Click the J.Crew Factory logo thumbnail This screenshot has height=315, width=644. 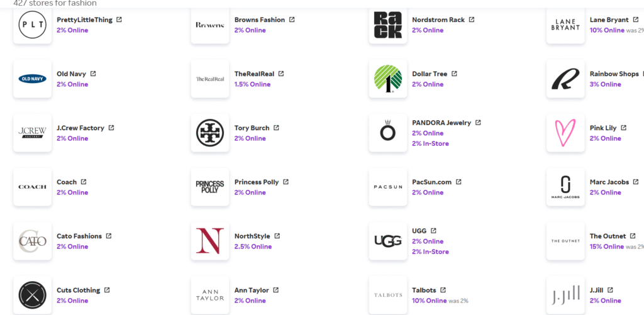pos(33,133)
